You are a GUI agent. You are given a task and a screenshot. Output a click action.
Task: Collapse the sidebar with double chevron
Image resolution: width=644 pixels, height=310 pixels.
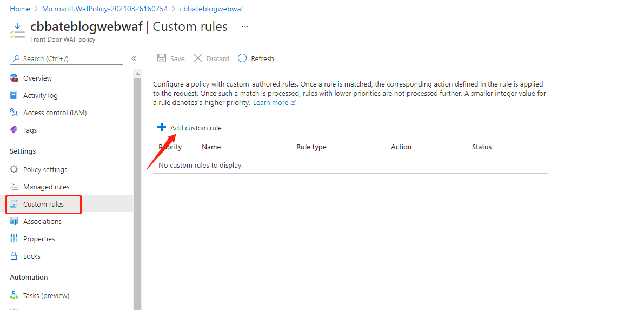134,58
